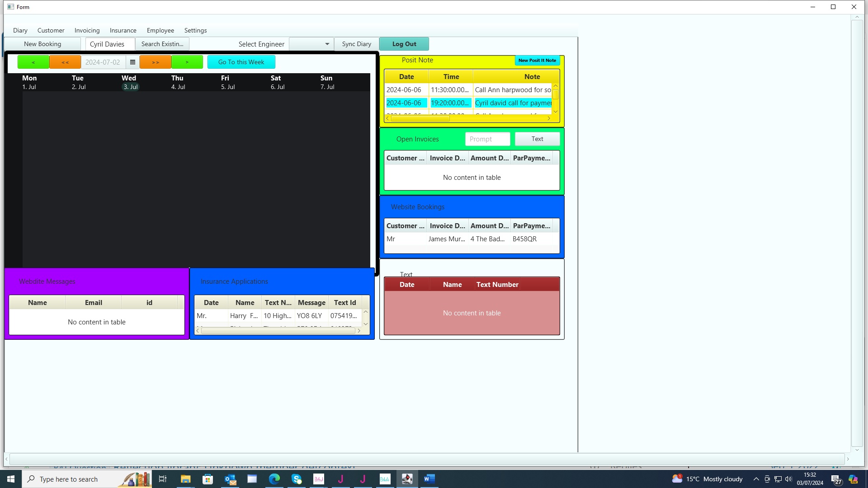
Task: Open Microsoft Word from the taskbar
Action: point(429,479)
